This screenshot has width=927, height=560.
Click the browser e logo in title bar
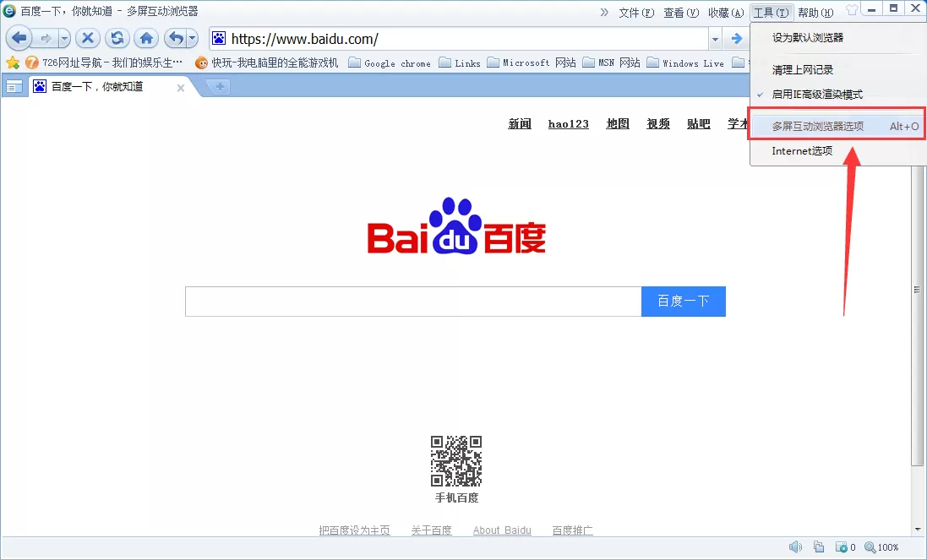(9, 11)
